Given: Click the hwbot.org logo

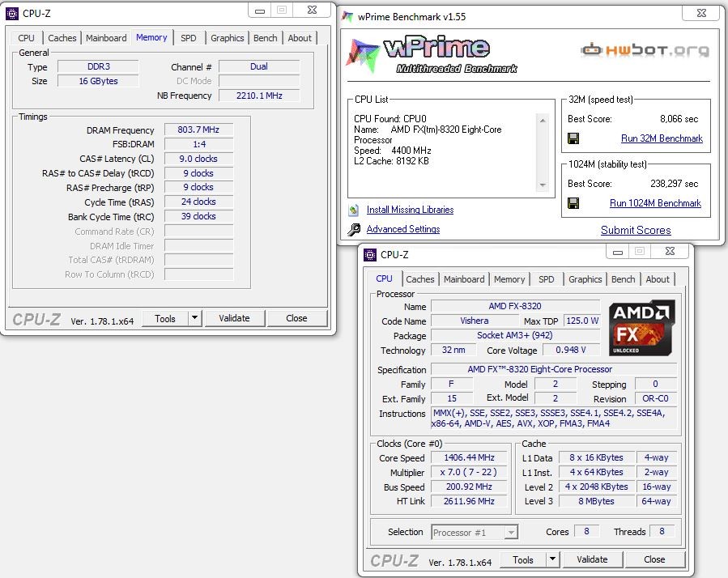Looking at the screenshot, I should point(645,50).
